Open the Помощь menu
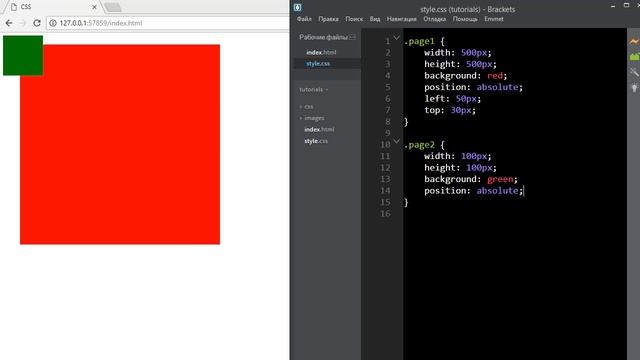640x360 pixels. tap(465, 19)
